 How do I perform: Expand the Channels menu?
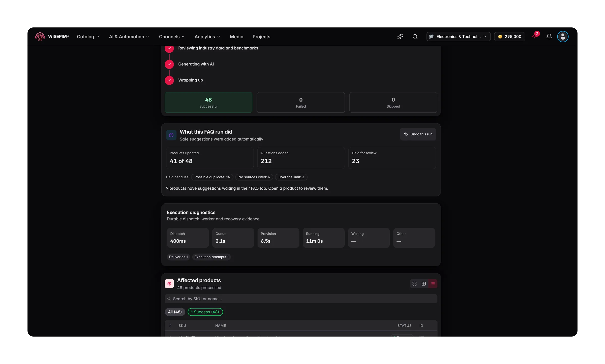click(172, 37)
